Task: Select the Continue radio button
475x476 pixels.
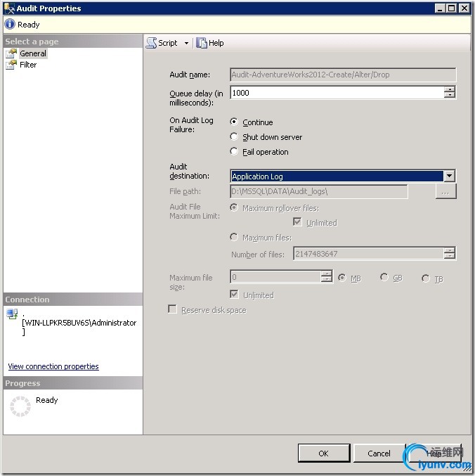Action: [x=233, y=122]
